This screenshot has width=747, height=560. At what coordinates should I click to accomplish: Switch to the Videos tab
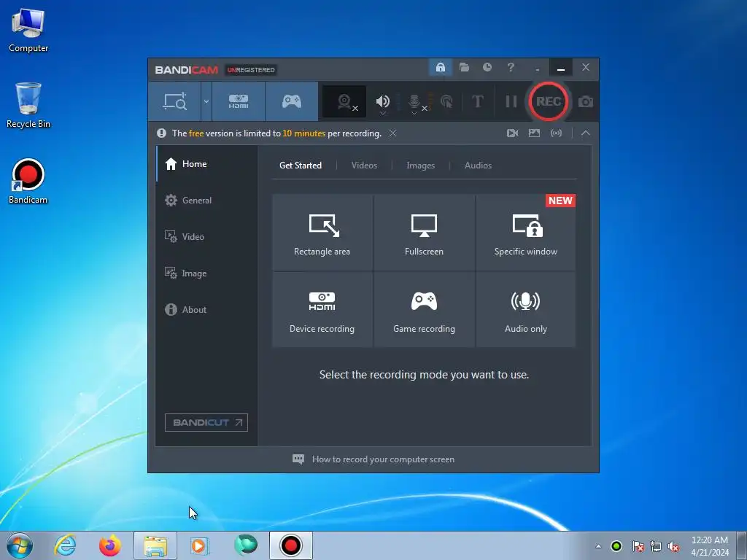coord(364,166)
